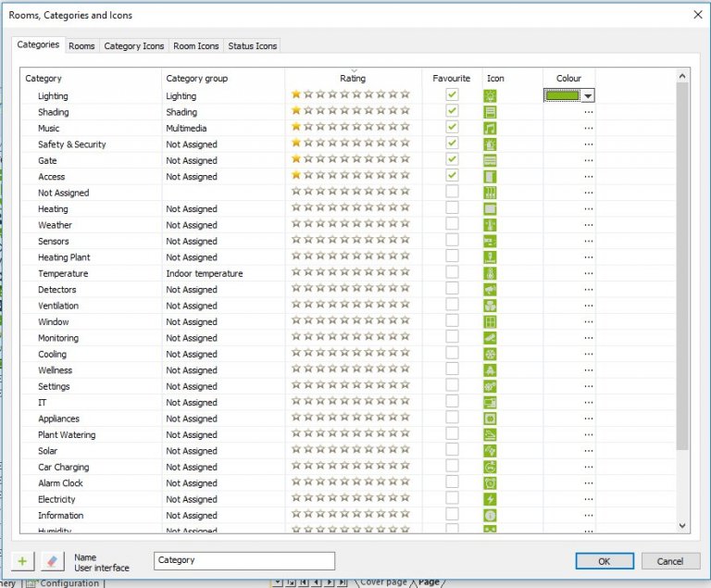Click the Alarm Clock category icon
Image resolution: width=711 pixels, height=588 pixels.
pyautogui.click(x=491, y=482)
